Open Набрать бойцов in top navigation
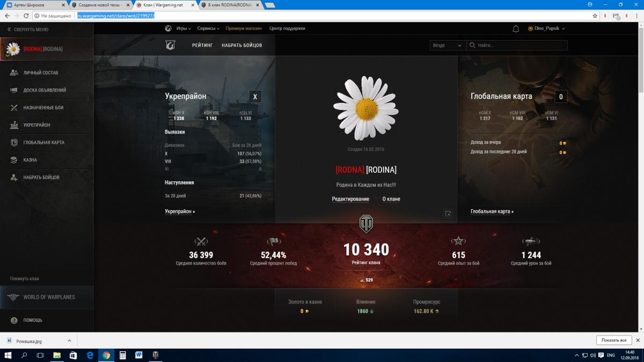The width and height of the screenshot is (644, 362). 242,46
